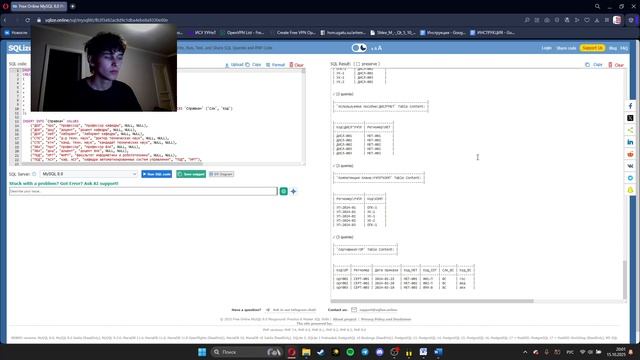Image resolution: width=640 pixels, height=360 pixels.
Task: Share page on X from sidebar
Action: 630,118
